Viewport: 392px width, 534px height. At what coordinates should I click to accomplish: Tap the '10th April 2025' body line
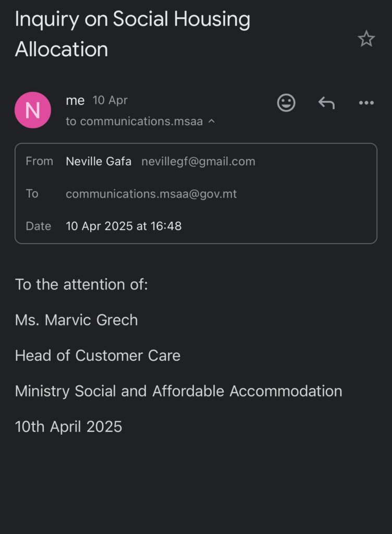(68, 427)
